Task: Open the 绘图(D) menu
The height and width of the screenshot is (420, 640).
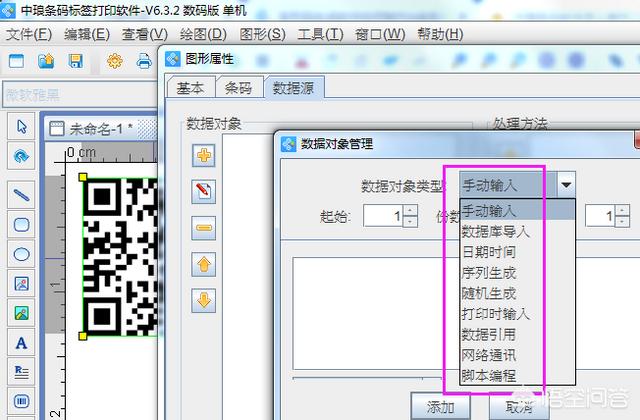Action: [203, 34]
